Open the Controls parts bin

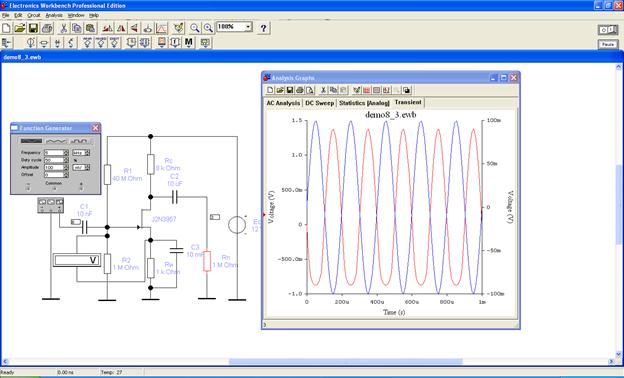point(175,42)
